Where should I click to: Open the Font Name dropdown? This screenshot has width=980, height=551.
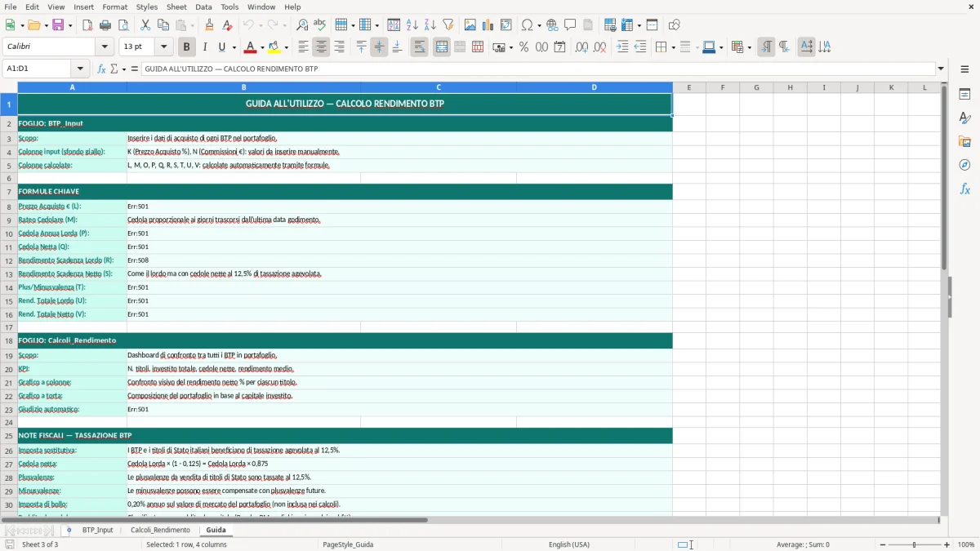(x=105, y=47)
